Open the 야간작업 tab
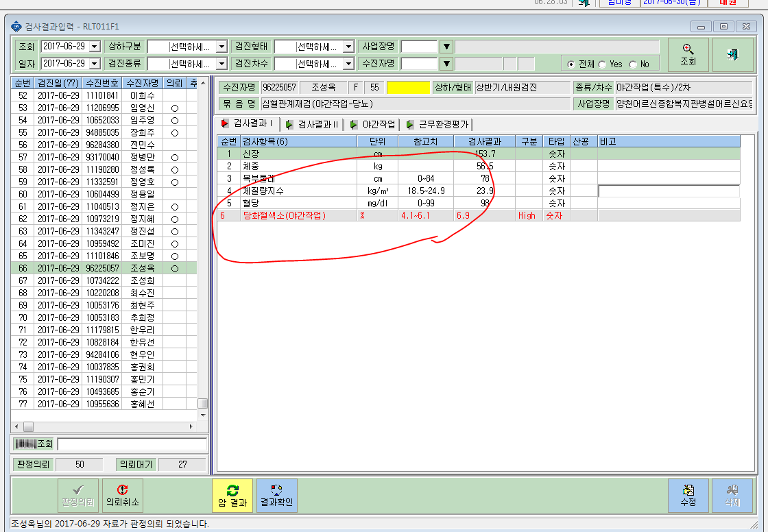The image size is (768, 532). [x=373, y=124]
